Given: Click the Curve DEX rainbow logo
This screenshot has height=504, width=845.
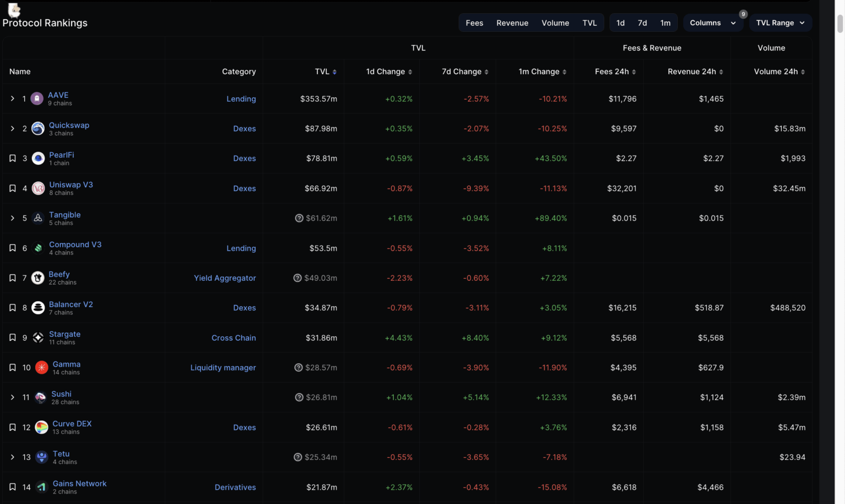Looking at the screenshot, I should (x=42, y=428).
